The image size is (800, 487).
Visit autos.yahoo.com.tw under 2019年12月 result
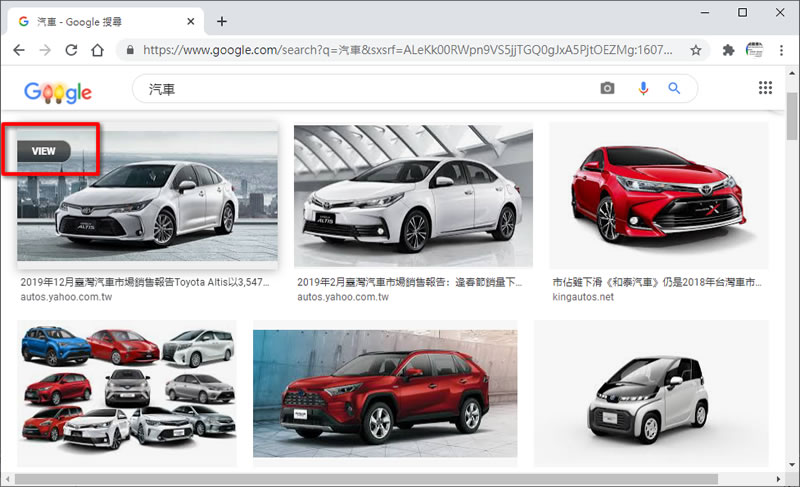coord(66,297)
